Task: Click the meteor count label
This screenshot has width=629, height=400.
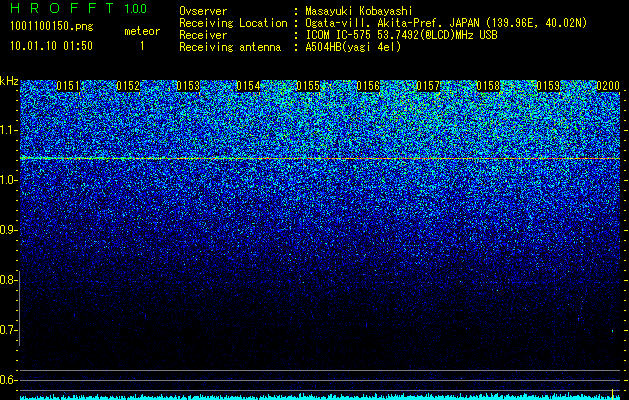Action: click(142, 31)
